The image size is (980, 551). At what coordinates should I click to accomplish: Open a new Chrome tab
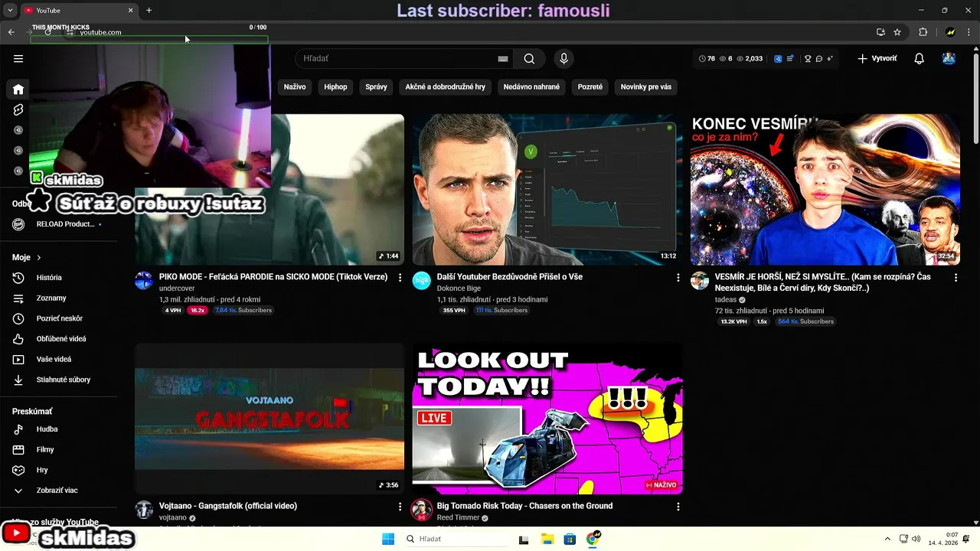point(149,11)
